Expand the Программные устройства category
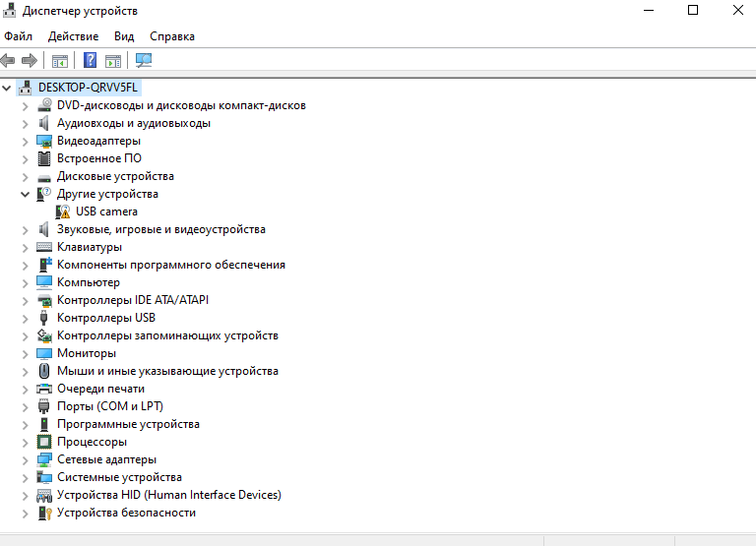This screenshot has width=756, height=546. pyautogui.click(x=25, y=425)
